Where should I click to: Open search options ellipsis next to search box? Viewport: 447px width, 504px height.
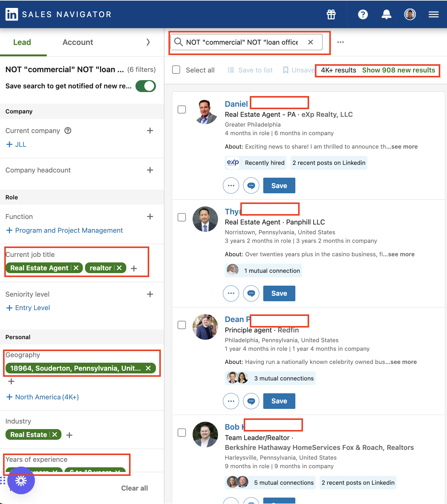(x=341, y=42)
